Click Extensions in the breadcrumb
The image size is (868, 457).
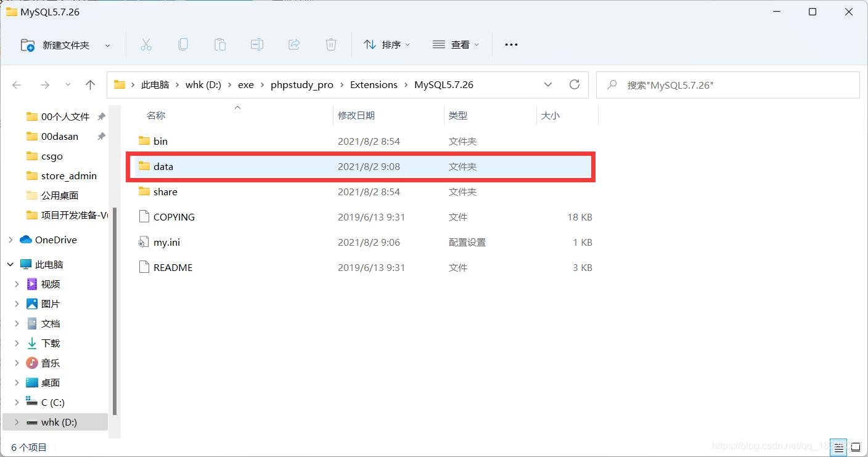pos(374,85)
